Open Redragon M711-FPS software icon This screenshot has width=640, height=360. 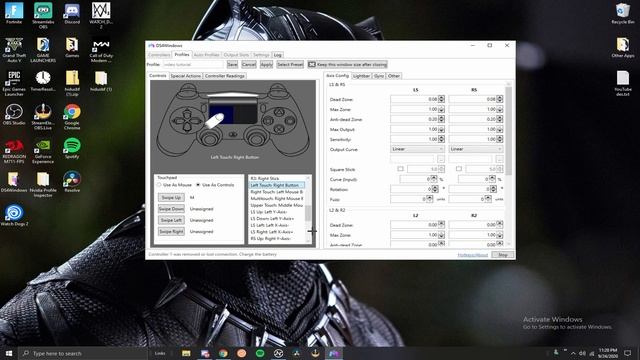14,151
